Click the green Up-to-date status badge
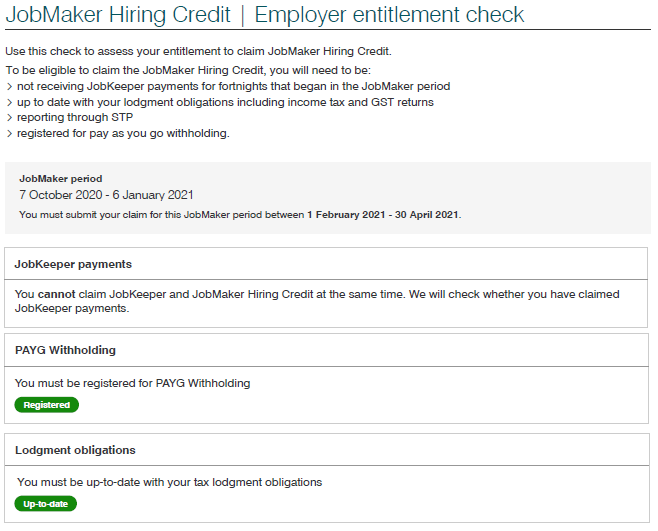The image size is (658, 531). coord(46,504)
